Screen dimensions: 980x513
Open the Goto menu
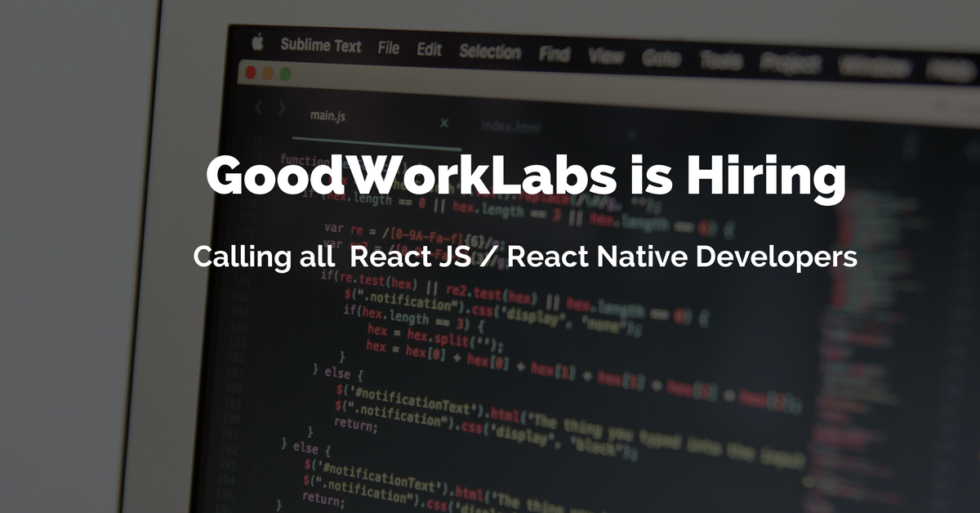[x=663, y=59]
